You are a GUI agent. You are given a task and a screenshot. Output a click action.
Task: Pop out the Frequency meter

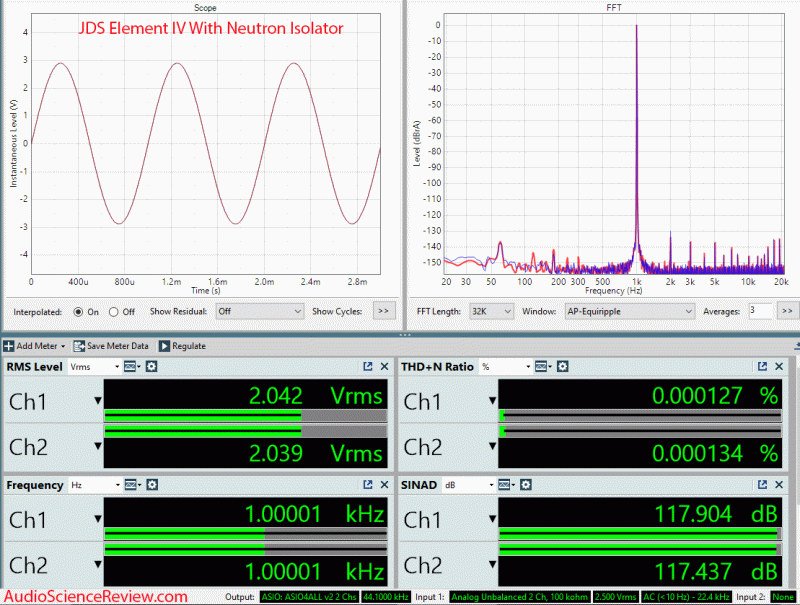click(367, 485)
